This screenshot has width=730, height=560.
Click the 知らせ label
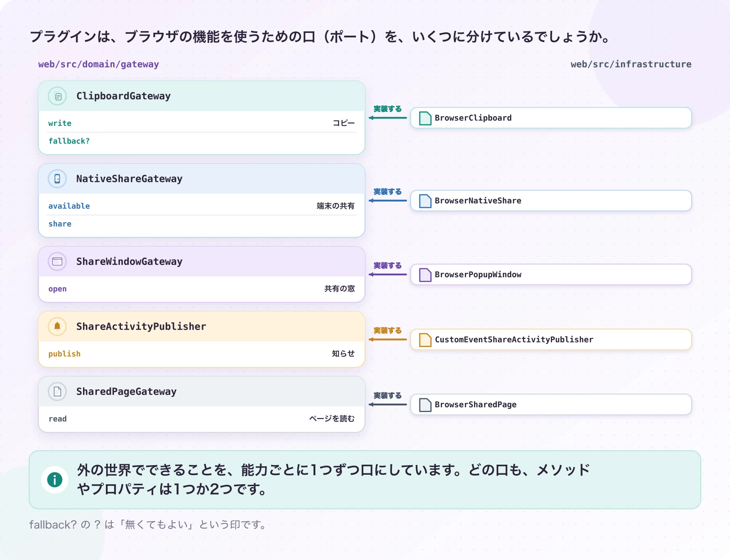pyautogui.click(x=343, y=353)
